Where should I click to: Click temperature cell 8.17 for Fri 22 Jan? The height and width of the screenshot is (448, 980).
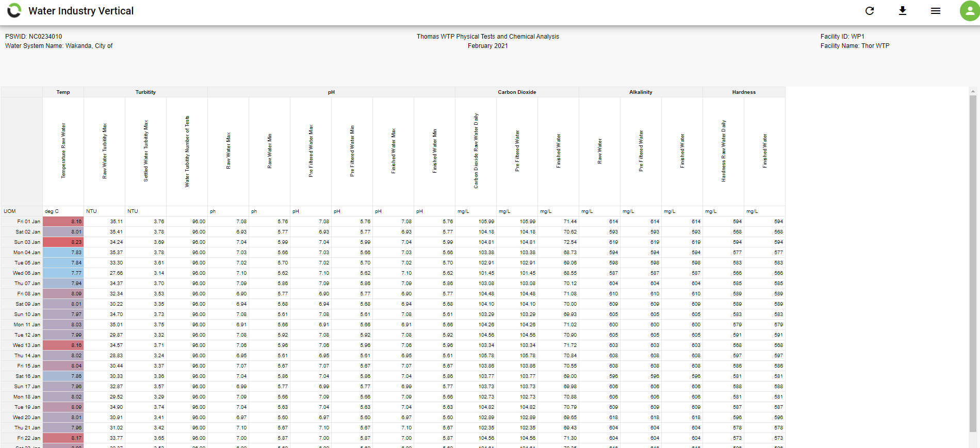(63, 438)
